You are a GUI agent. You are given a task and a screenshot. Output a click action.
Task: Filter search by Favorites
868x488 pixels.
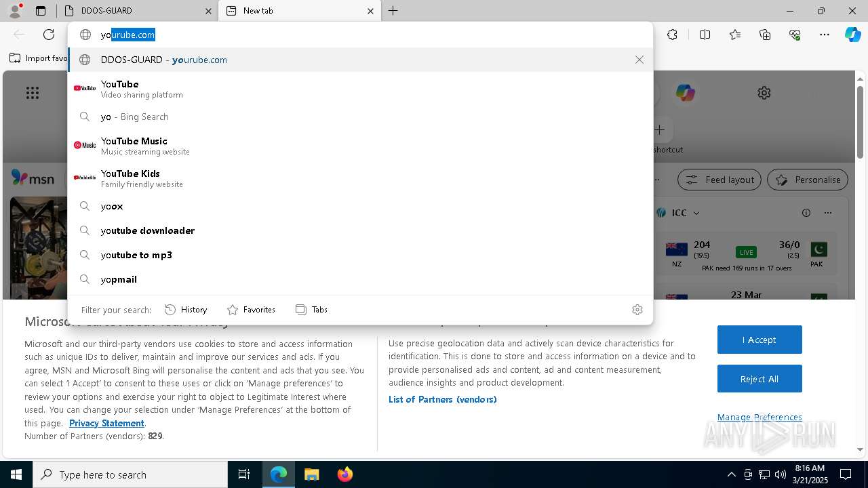coord(251,310)
